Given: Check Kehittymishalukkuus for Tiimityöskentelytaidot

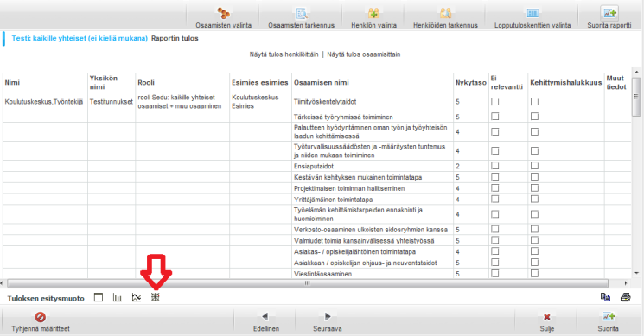Looking at the screenshot, I should click(534, 101).
